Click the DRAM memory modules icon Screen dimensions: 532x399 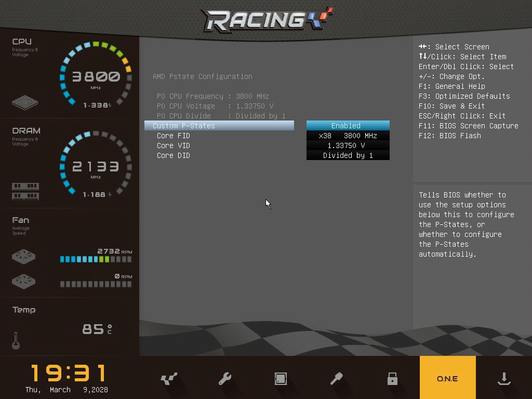point(25,191)
